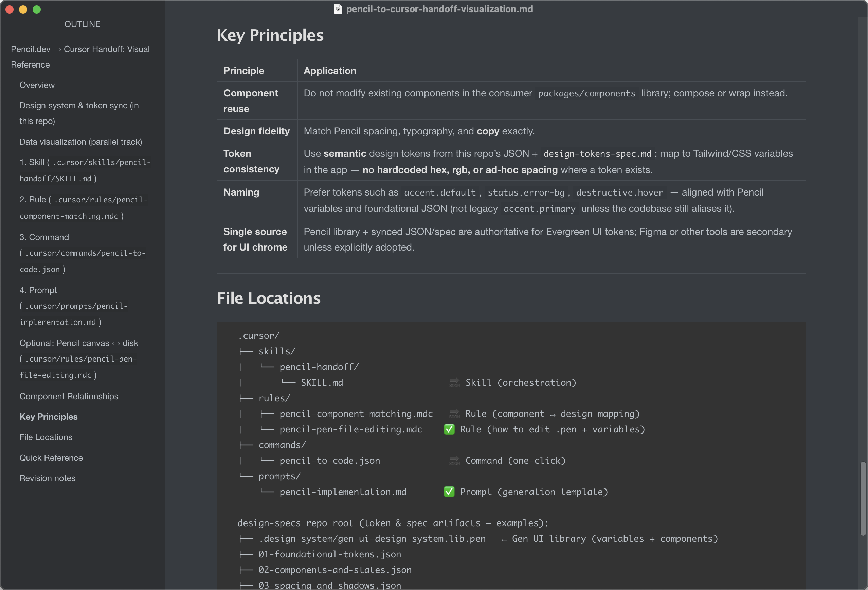The height and width of the screenshot is (590, 868).
Task: Click the document file icon in title bar
Action: tap(338, 9)
